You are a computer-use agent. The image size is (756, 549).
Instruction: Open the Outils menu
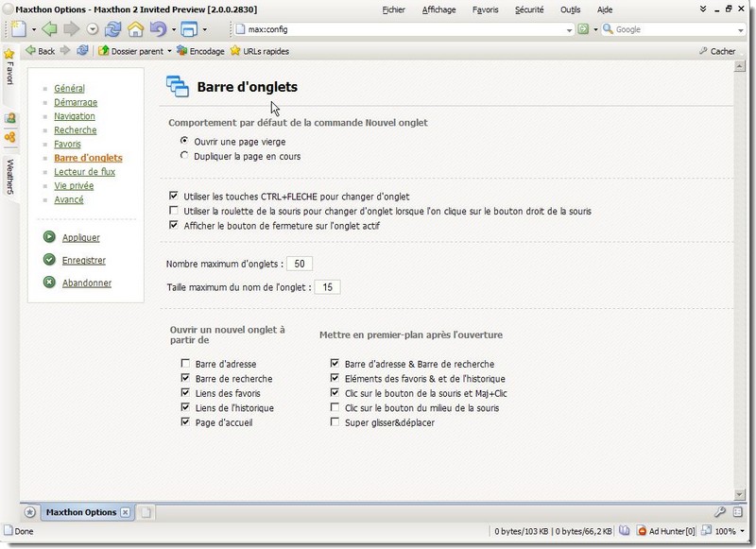[571, 9]
